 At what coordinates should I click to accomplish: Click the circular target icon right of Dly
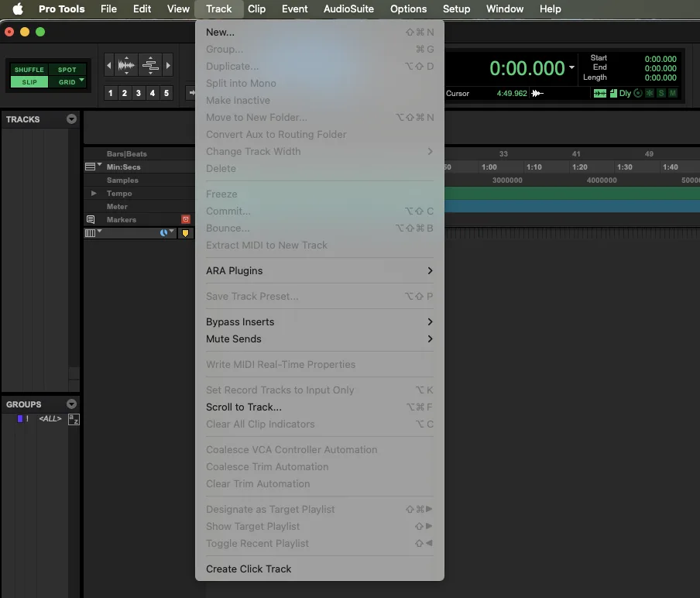638,93
